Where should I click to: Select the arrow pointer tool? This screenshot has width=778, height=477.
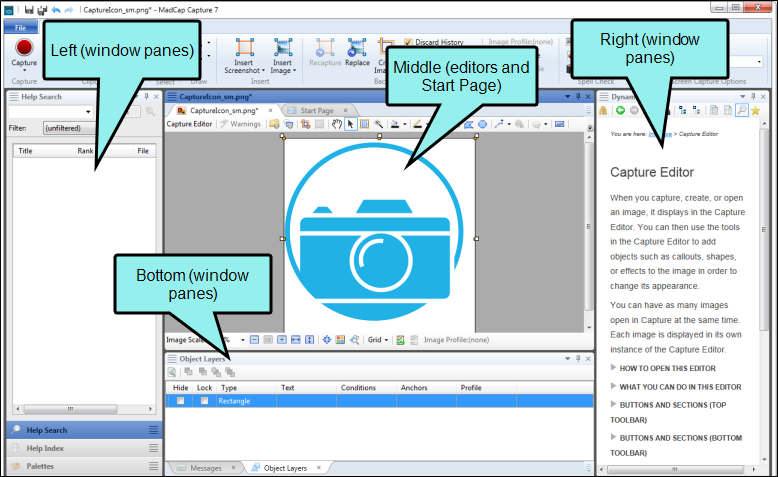(350, 124)
